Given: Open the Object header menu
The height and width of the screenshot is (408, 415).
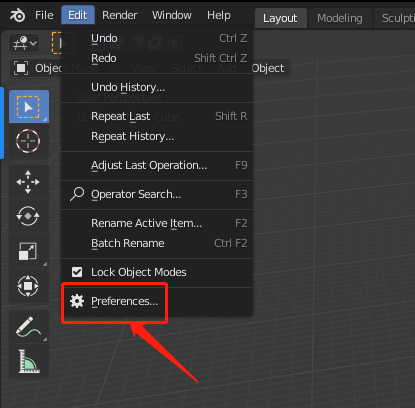Looking at the screenshot, I should point(268,68).
